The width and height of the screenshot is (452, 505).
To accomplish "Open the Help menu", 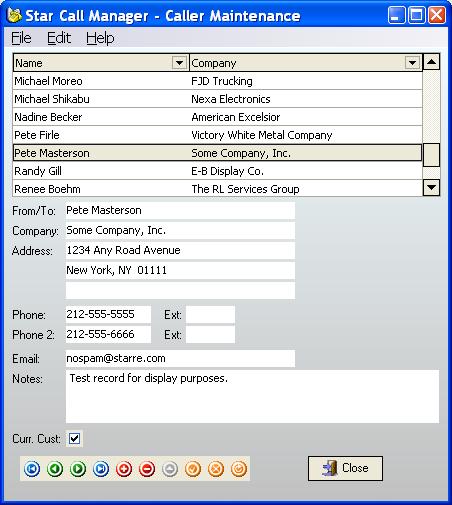I will [100, 38].
